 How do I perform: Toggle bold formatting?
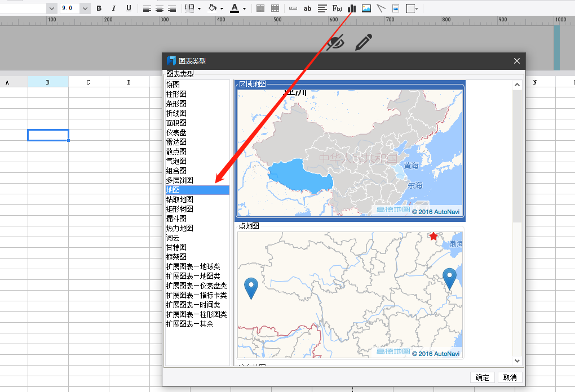99,8
